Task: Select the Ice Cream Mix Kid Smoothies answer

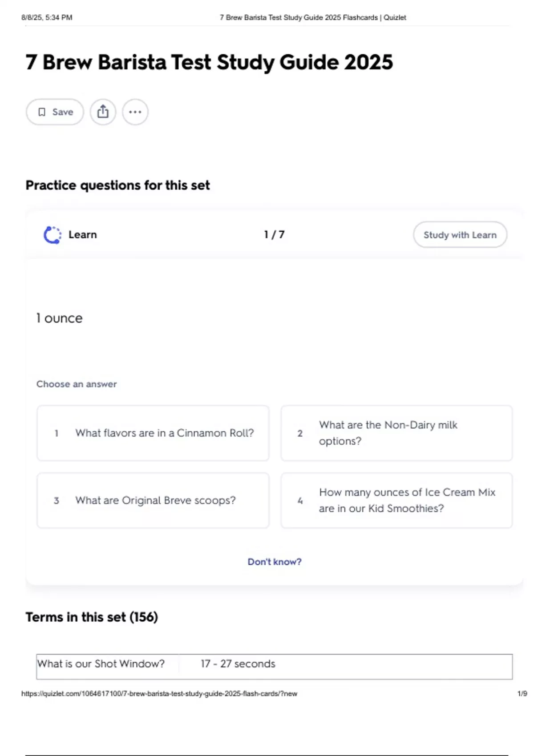Action: [396, 501]
